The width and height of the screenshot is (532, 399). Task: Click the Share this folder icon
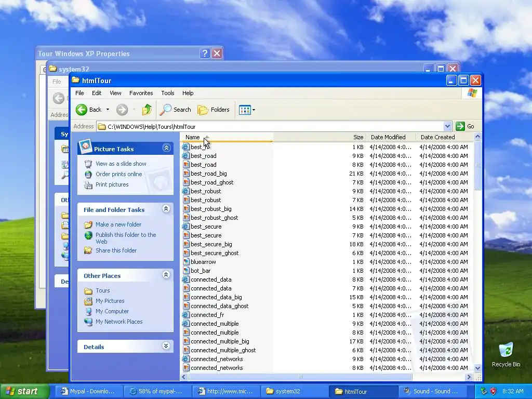pos(88,250)
